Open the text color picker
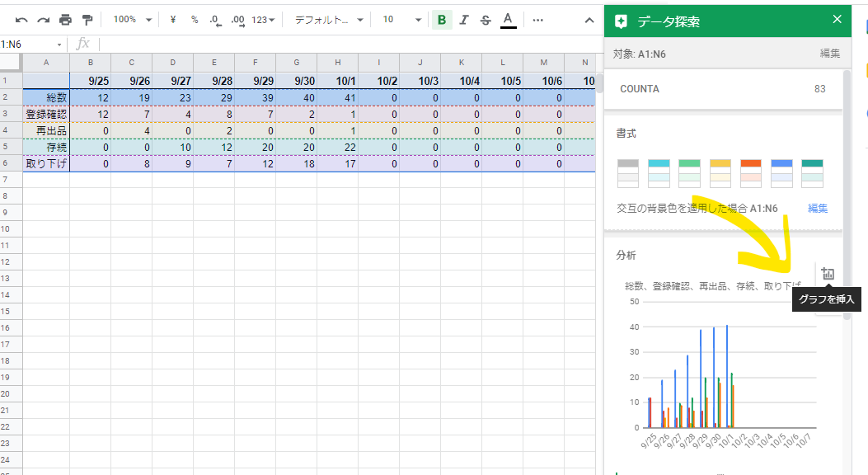Image resolution: width=868 pixels, height=475 pixels. coord(508,20)
